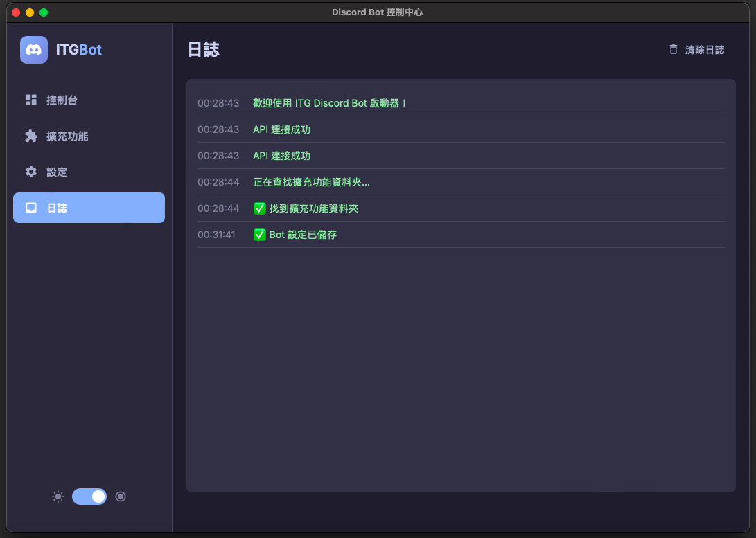
Task: Click the dark mode icon right of the switch
Action: coord(121,496)
